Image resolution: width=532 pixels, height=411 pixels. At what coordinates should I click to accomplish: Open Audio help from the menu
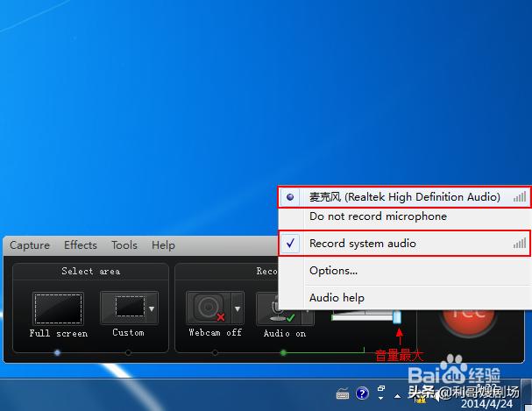[337, 298]
